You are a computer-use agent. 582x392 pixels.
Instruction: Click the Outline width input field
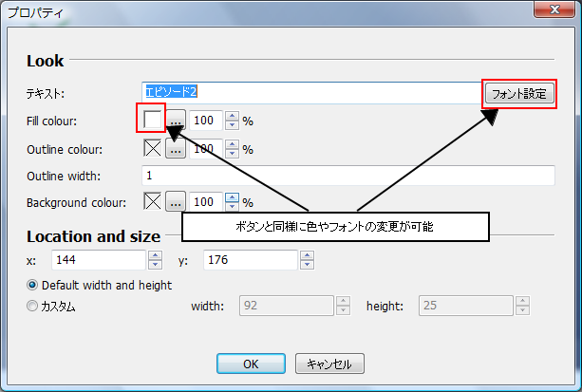[348, 176]
